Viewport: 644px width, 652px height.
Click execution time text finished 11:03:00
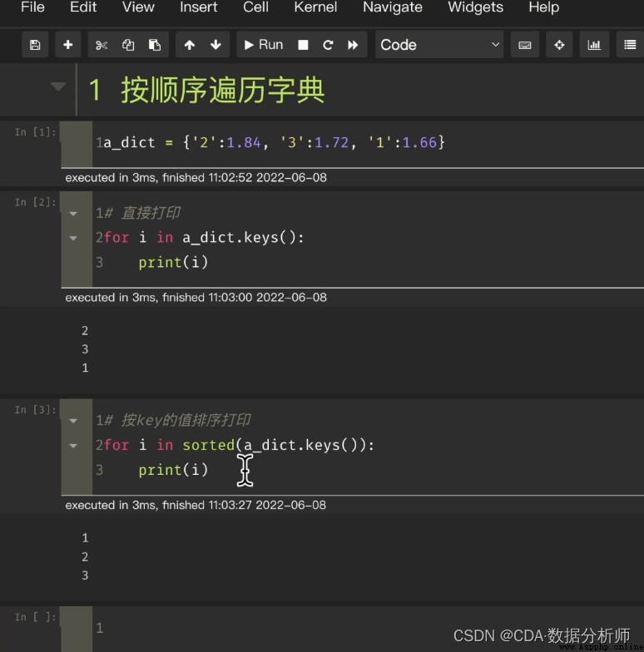click(196, 298)
